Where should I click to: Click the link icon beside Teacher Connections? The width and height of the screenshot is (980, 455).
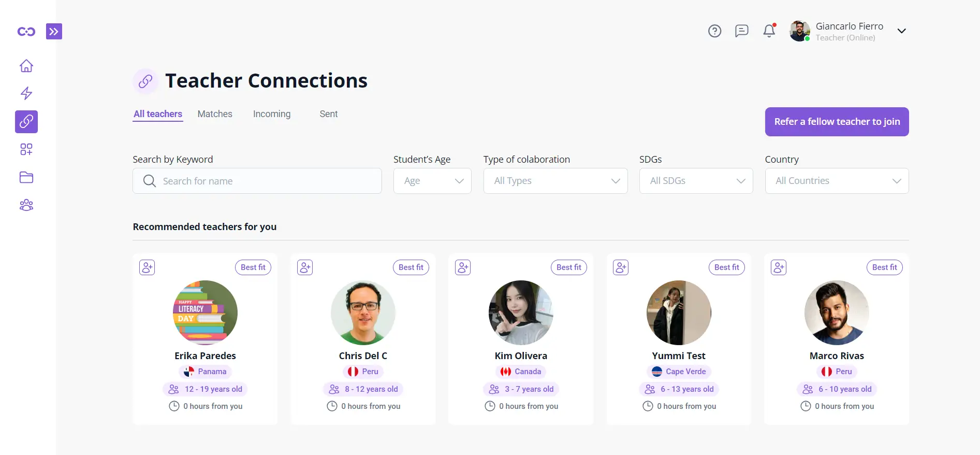[x=145, y=81]
